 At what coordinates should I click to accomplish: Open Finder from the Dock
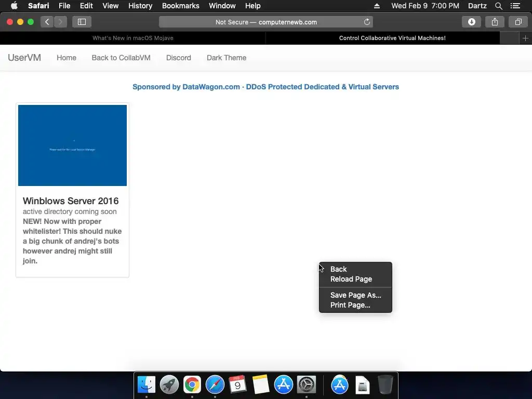(x=147, y=385)
